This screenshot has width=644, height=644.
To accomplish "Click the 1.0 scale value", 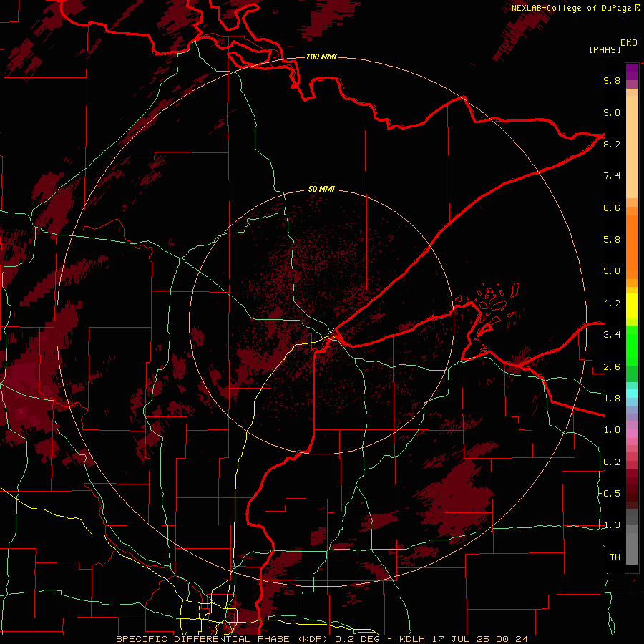I will pos(612,430).
